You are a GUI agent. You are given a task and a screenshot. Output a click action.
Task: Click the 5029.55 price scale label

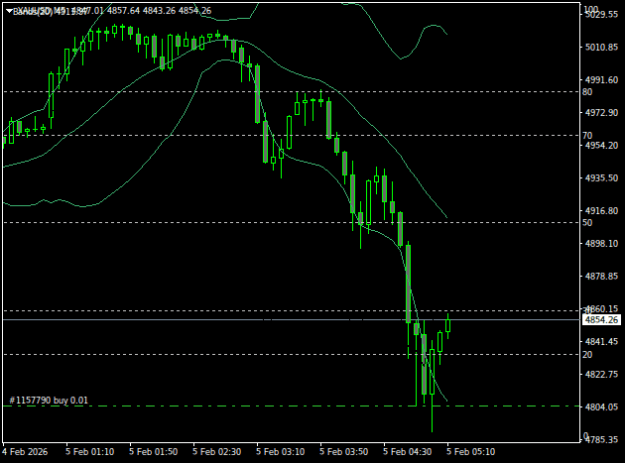tap(601, 15)
